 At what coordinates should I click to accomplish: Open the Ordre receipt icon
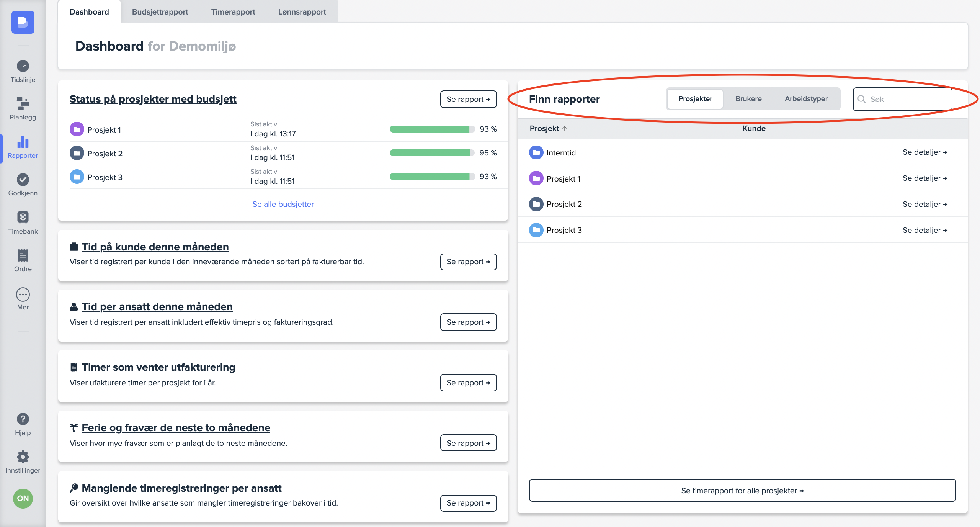23,255
